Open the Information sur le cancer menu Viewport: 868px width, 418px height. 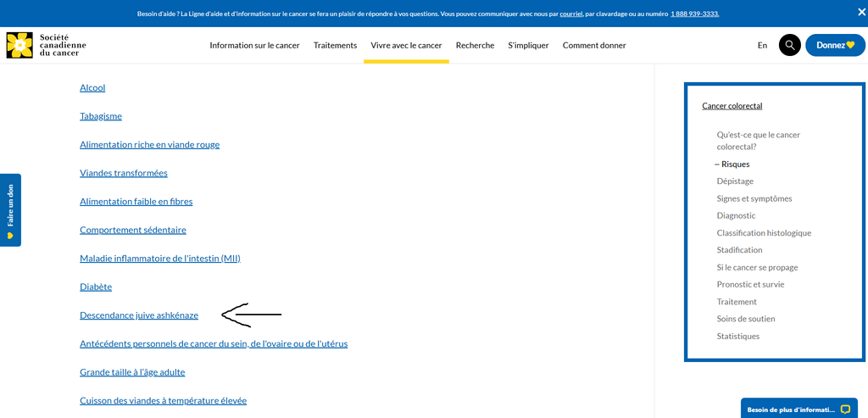(254, 46)
